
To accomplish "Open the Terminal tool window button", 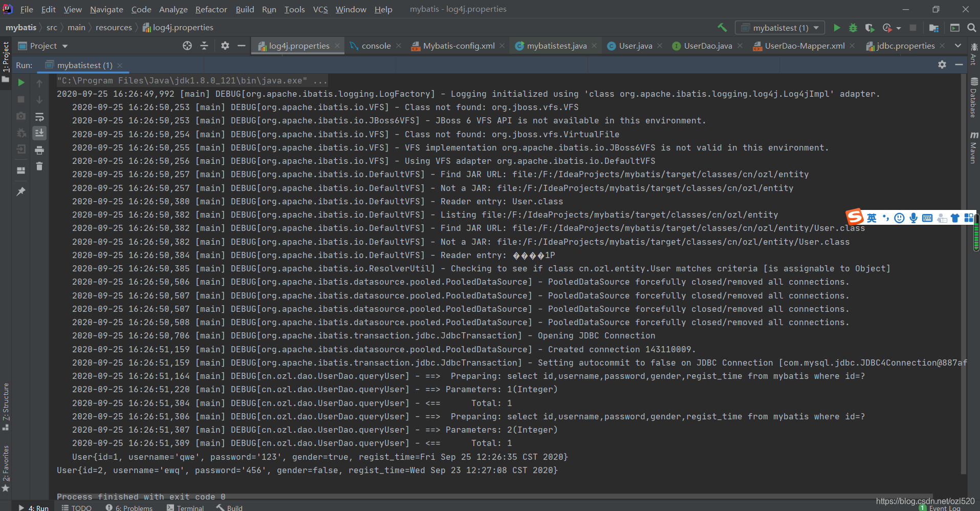I will pyautogui.click(x=185, y=507).
